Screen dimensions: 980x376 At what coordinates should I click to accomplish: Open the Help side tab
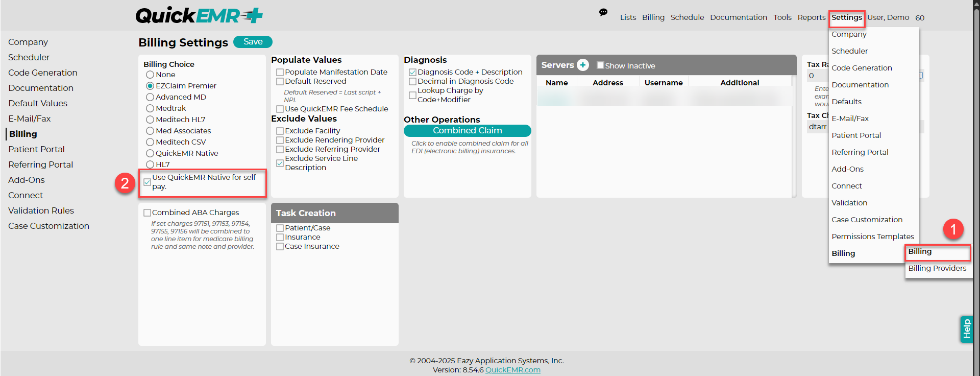point(966,329)
